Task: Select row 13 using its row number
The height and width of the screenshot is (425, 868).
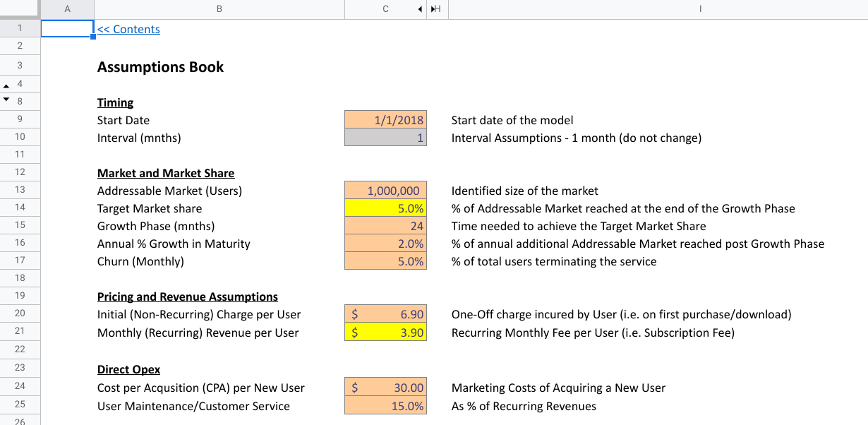Action: point(20,190)
